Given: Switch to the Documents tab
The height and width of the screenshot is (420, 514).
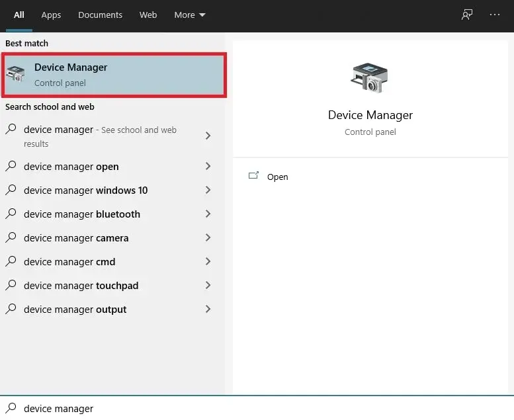Looking at the screenshot, I should click(x=100, y=15).
